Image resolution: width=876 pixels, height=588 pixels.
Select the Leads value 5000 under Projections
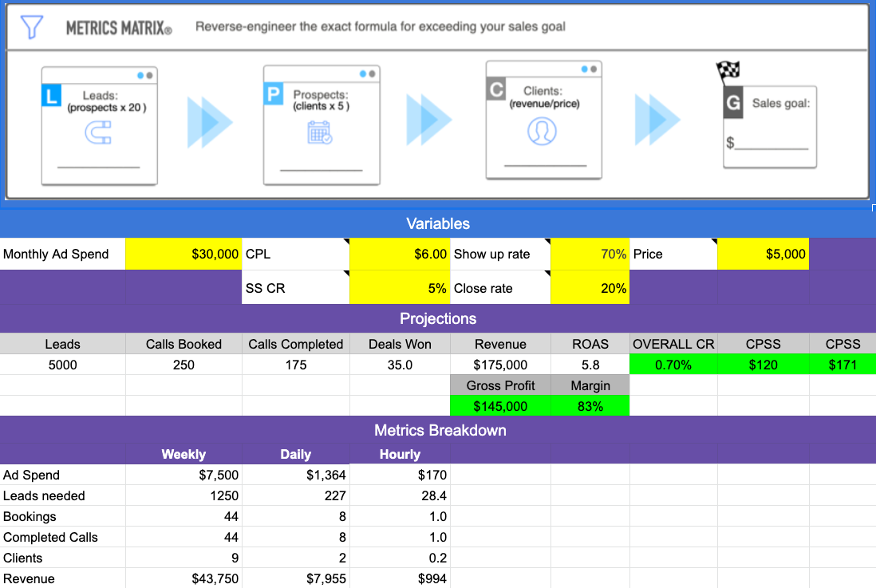coord(62,364)
